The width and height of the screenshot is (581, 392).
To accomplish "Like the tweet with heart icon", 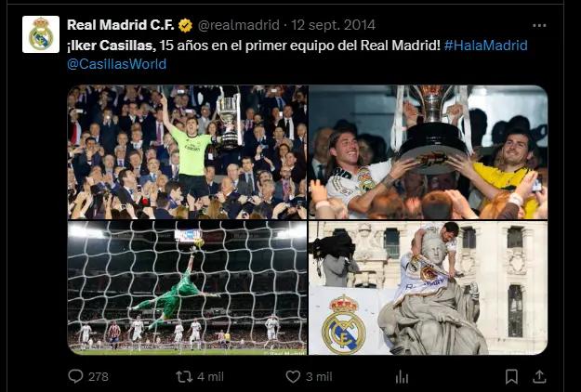I will 293,377.
